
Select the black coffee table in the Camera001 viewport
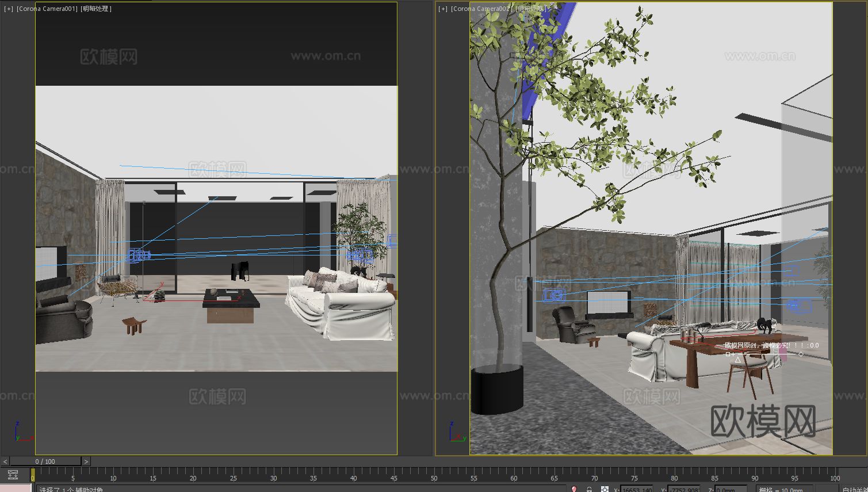231,305
